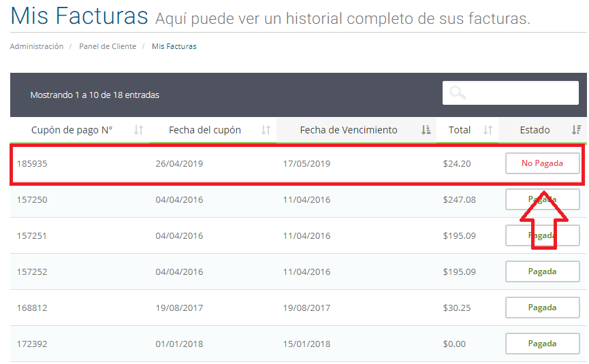Click No Pagada button for invoice 185935

(543, 163)
